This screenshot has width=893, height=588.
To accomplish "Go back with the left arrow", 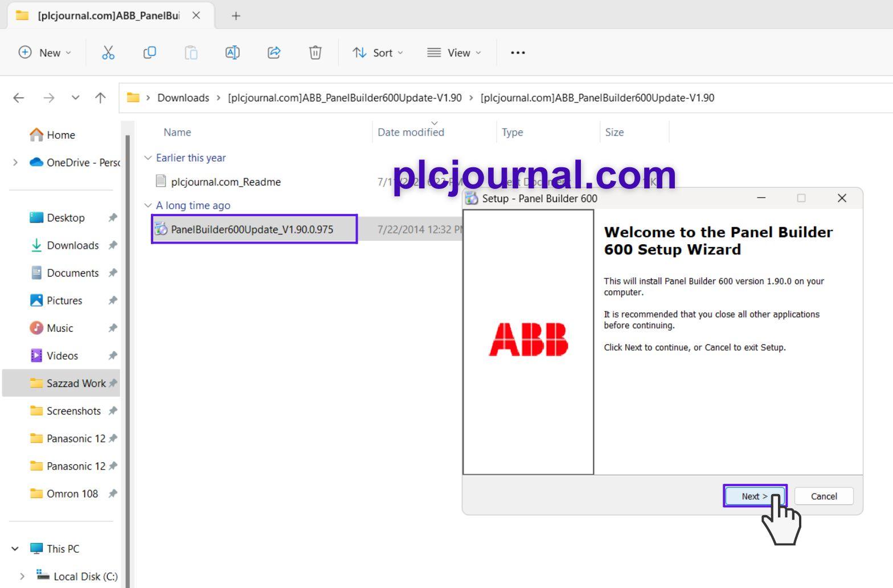I will (19, 98).
